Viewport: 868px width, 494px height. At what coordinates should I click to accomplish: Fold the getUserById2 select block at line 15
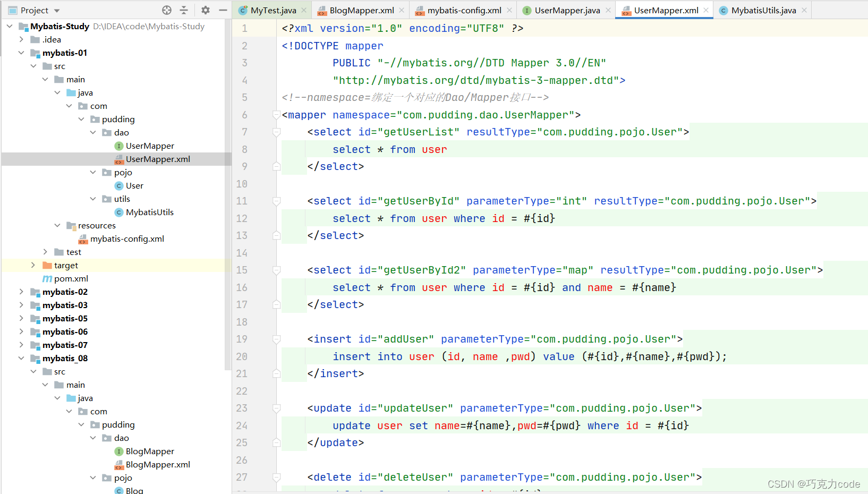click(x=276, y=270)
